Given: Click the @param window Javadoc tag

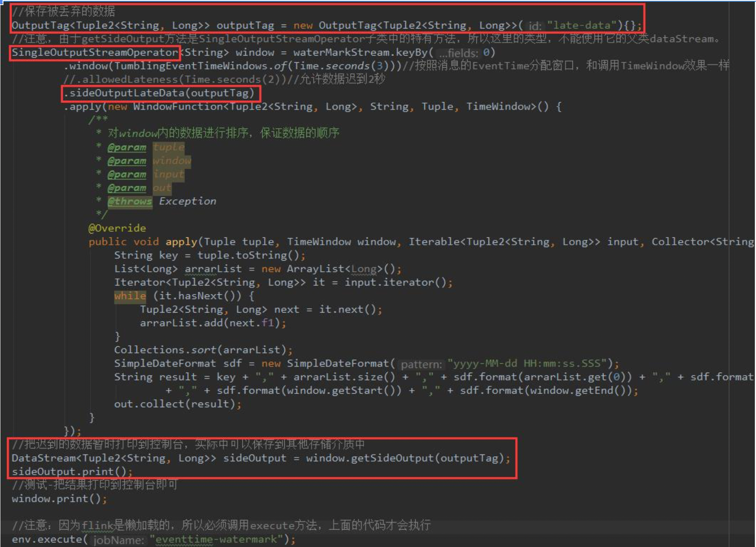Looking at the screenshot, I should (149, 161).
